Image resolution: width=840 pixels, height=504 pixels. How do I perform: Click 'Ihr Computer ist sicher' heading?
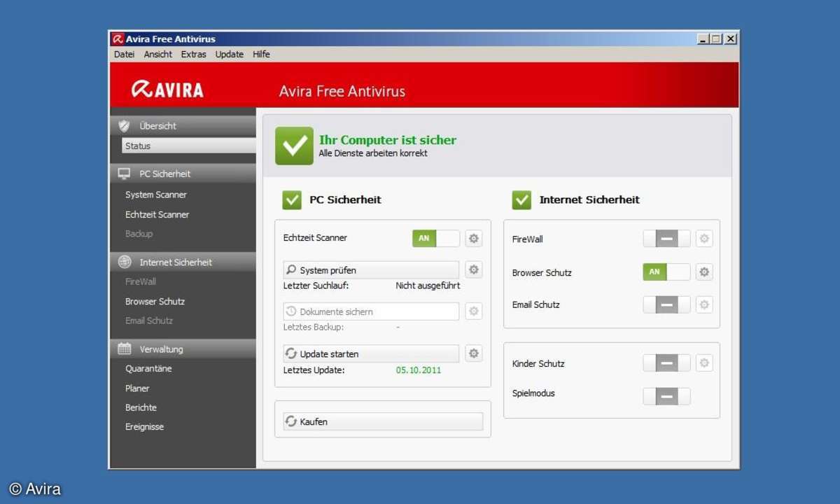(388, 140)
